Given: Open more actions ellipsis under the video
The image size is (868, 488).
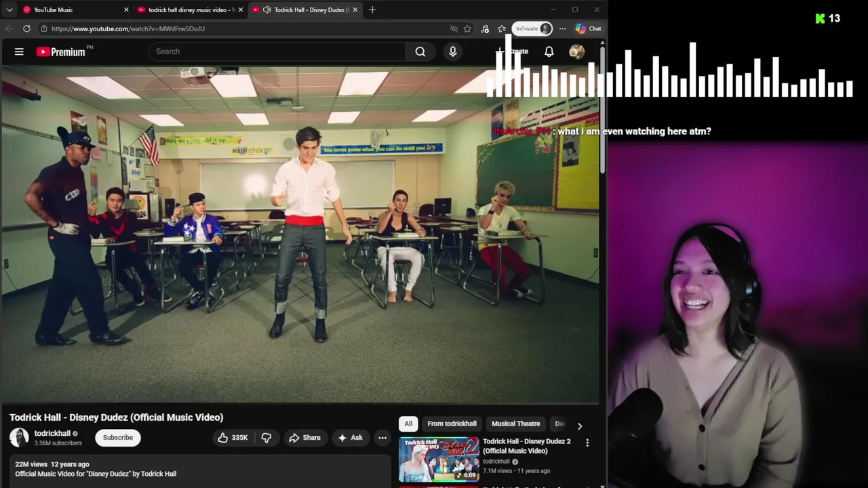Looking at the screenshot, I should click(382, 438).
